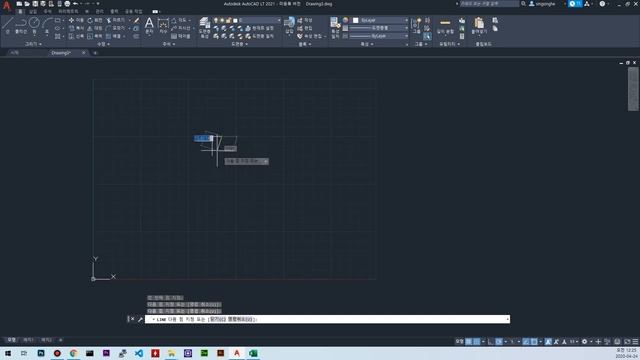Viewport: 640px width, 360px height.
Task: Switch to the Start file tab
Action: [x=15, y=53]
